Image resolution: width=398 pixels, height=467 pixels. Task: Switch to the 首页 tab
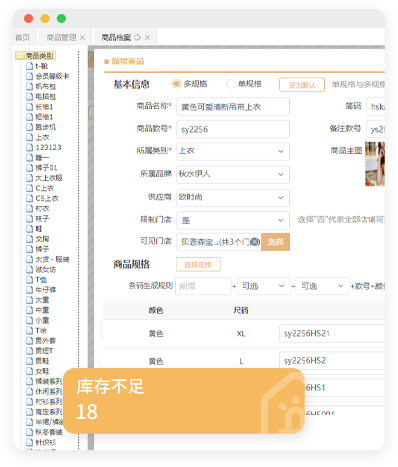(22, 37)
